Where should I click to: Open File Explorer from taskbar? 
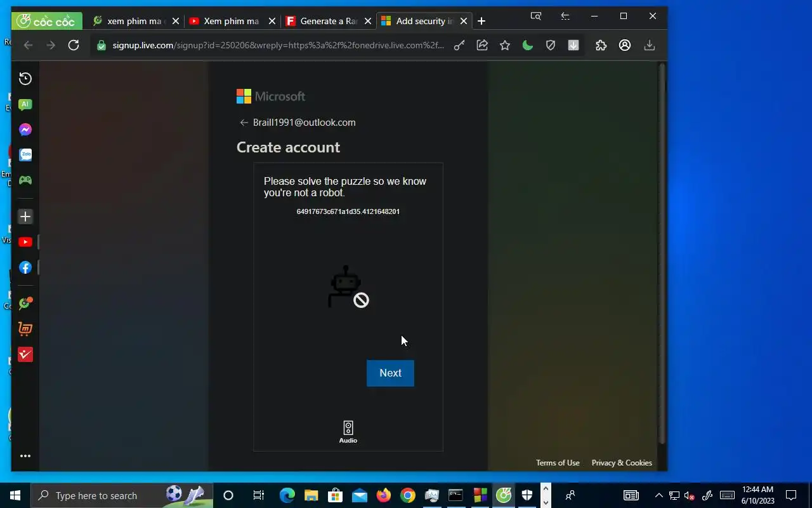311,495
